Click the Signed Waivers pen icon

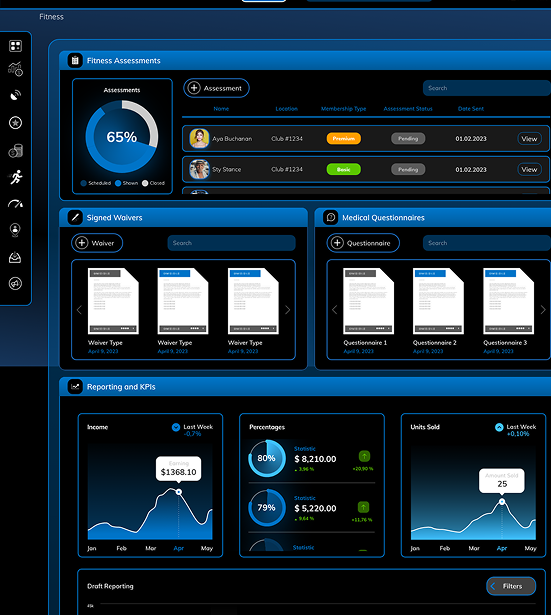click(75, 217)
